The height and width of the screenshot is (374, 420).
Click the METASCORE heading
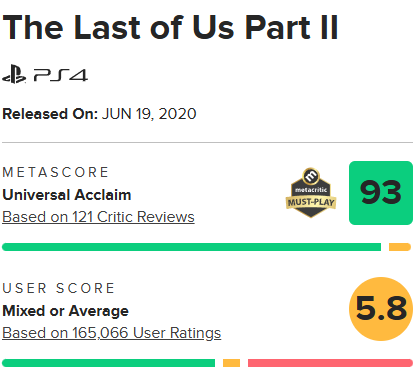tap(55, 172)
